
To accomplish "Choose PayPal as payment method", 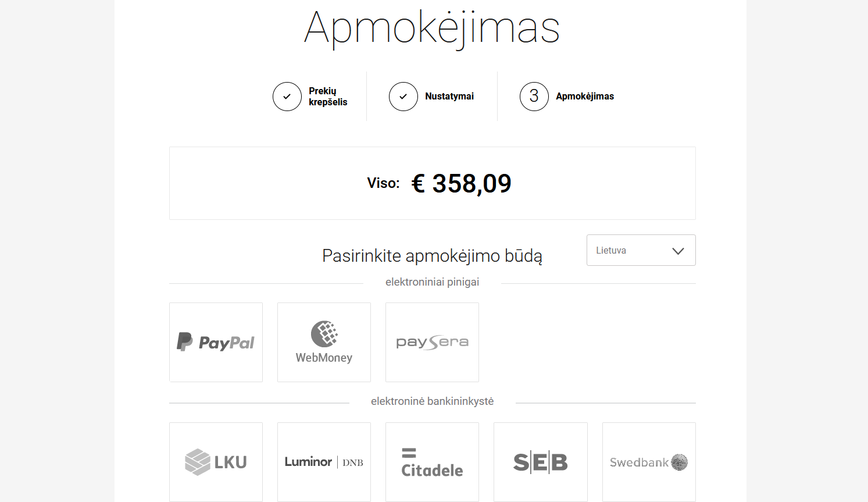I will (216, 342).
